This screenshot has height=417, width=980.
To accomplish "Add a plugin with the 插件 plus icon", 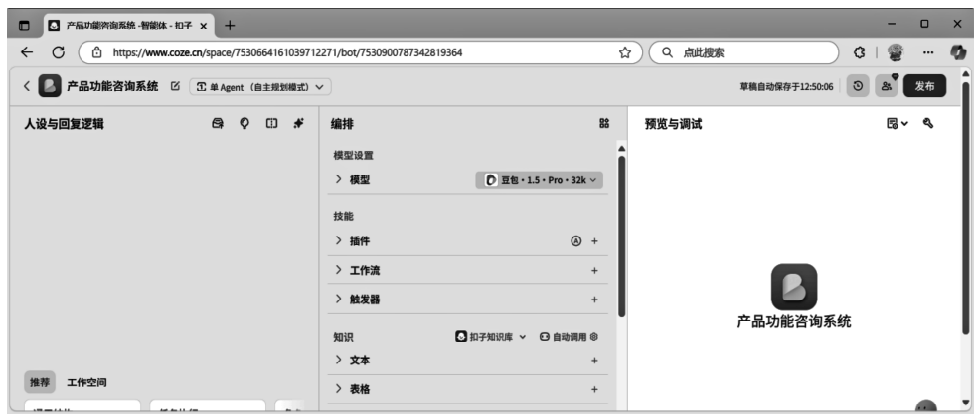I will [594, 241].
